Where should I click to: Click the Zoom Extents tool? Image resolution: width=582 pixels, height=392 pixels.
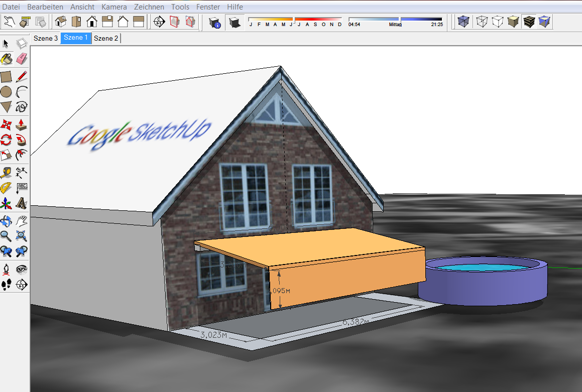(21, 235)
